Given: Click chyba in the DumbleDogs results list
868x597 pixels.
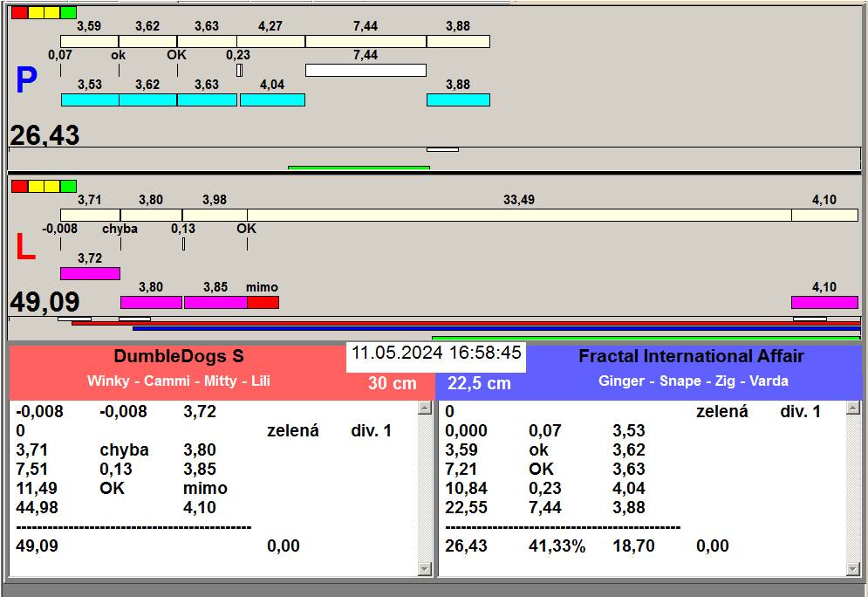Looking at the screenshot, I should (124, 449).
